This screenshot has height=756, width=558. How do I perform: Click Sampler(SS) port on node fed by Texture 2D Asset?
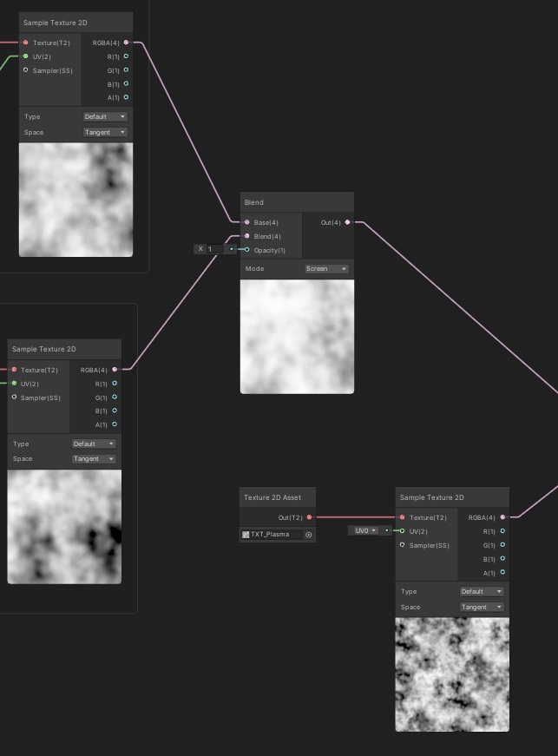(402, 545)
